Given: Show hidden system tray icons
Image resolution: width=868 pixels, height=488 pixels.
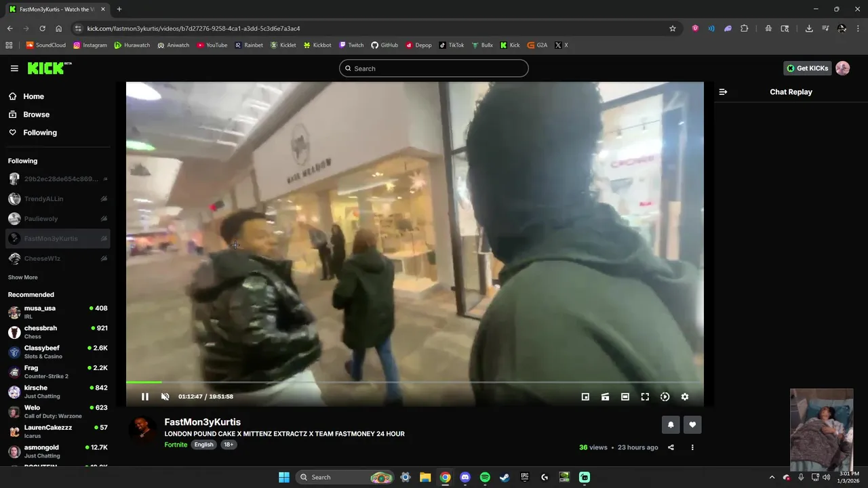Looking at the screenshot, I should point(772,477).
